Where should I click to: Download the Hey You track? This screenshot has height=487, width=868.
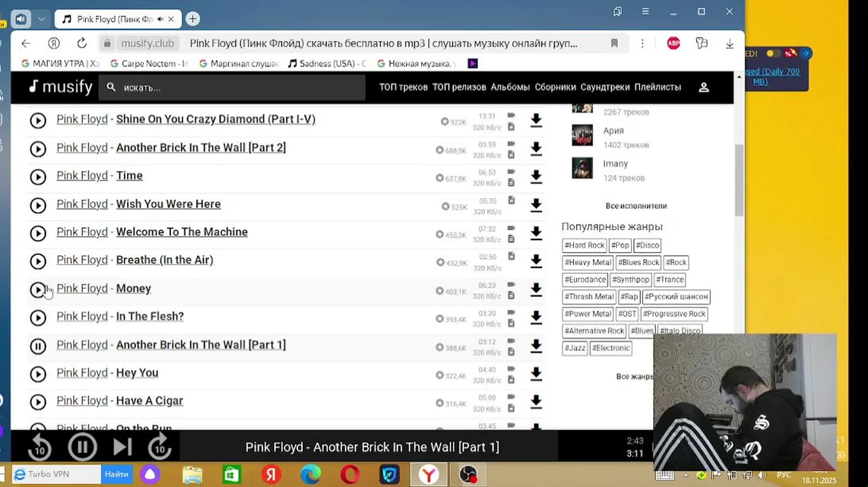[x=536, y=374]
